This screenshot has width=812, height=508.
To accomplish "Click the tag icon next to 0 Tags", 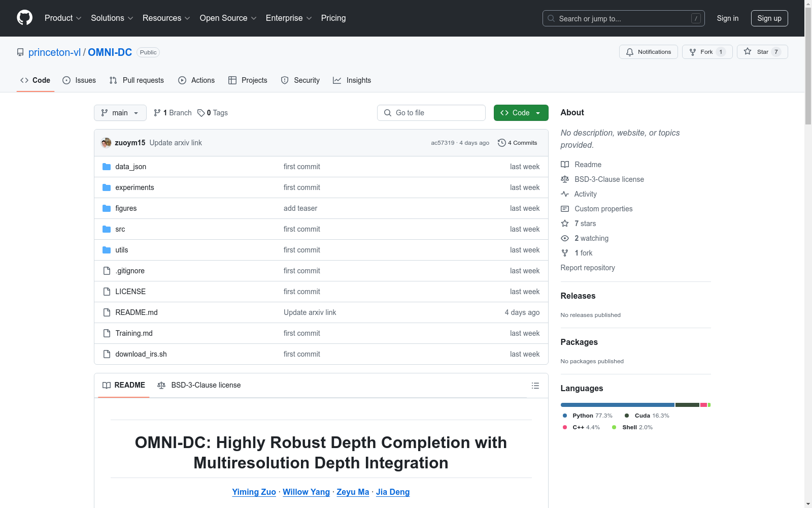I will pyautogui.click(x=201, y=113).
